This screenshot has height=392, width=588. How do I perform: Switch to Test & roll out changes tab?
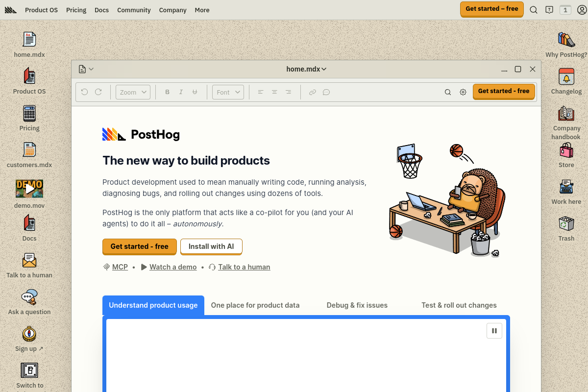pyautogui.click(x=459, y=305)
